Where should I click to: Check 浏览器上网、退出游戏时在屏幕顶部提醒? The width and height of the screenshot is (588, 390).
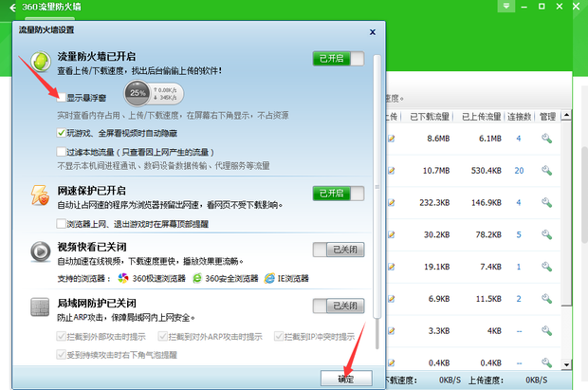[62, 224]
